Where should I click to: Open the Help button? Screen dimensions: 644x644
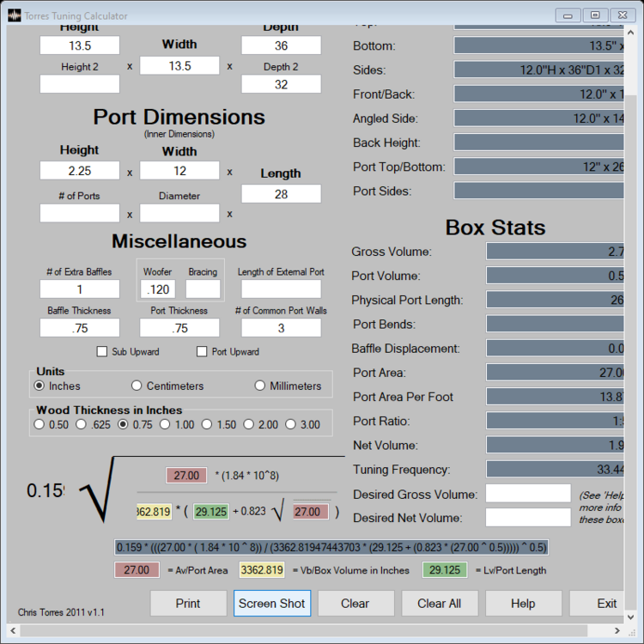pyautogui.click(x=523, y=603)
